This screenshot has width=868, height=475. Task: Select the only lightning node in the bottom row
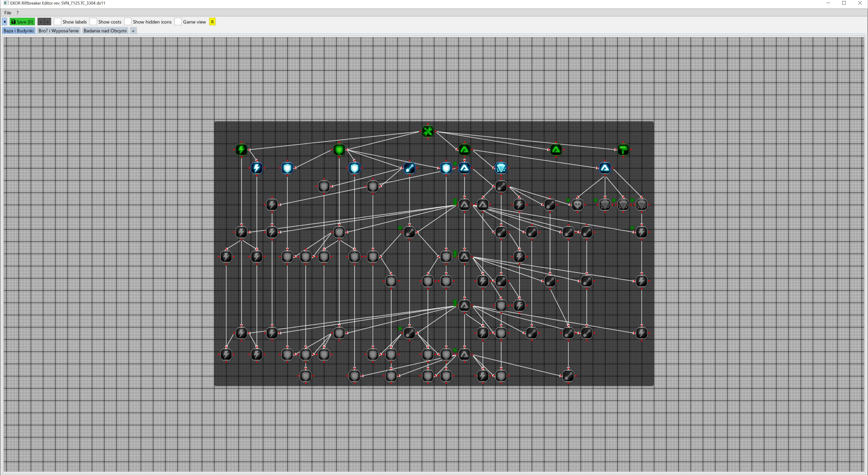482,376
